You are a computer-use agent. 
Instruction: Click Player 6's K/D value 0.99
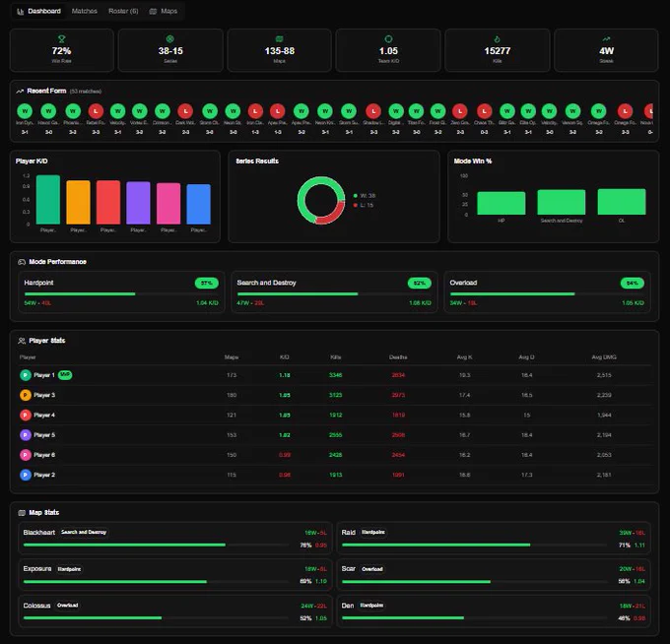click(x=285, y=455)
